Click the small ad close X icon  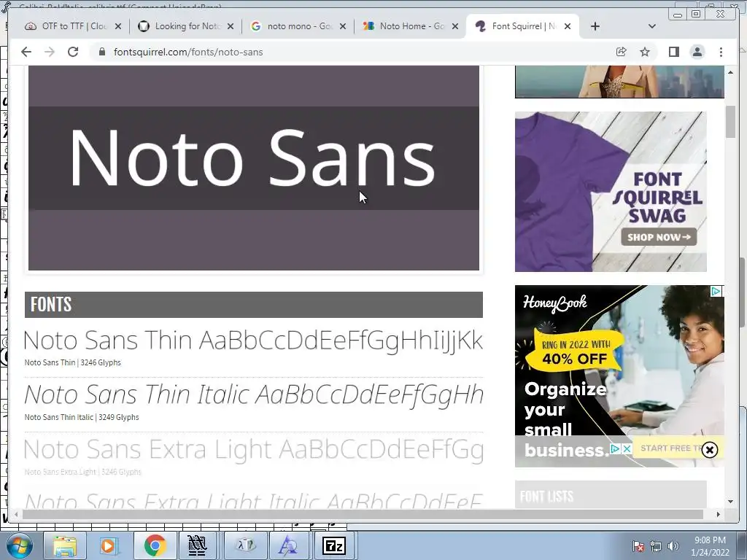click(627, 448)
